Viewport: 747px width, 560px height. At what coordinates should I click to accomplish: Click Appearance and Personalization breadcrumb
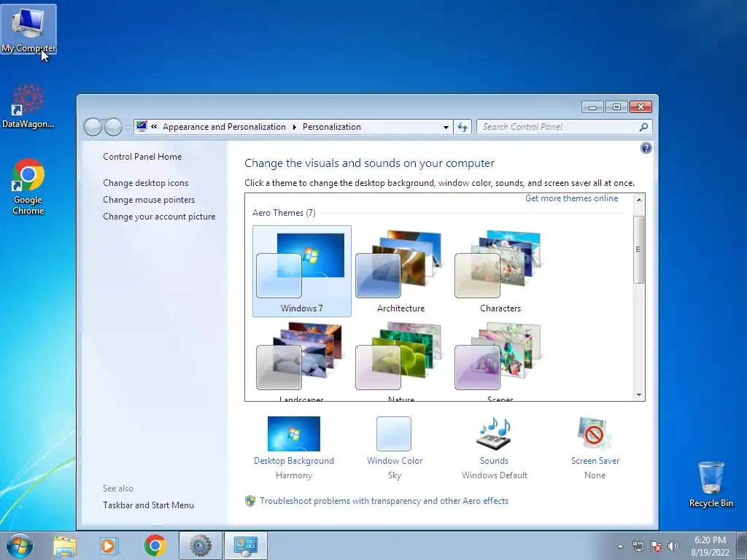point(224,127)
